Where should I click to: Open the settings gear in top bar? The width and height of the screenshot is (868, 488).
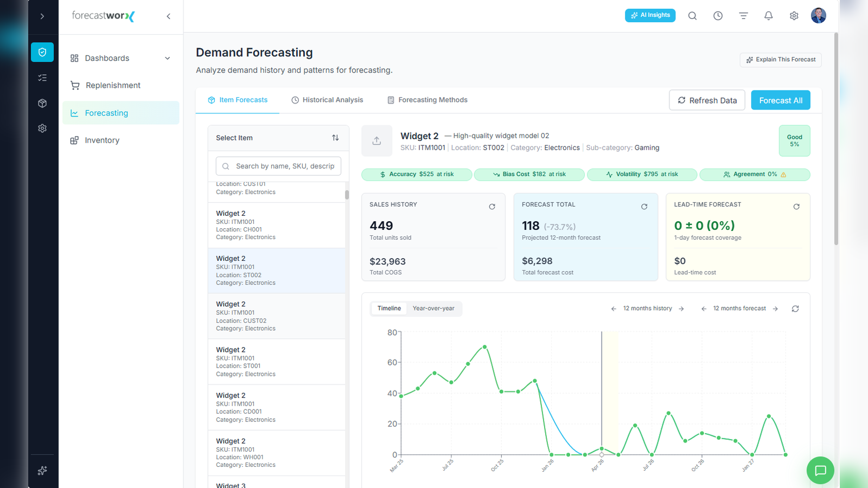pos(794,16)
